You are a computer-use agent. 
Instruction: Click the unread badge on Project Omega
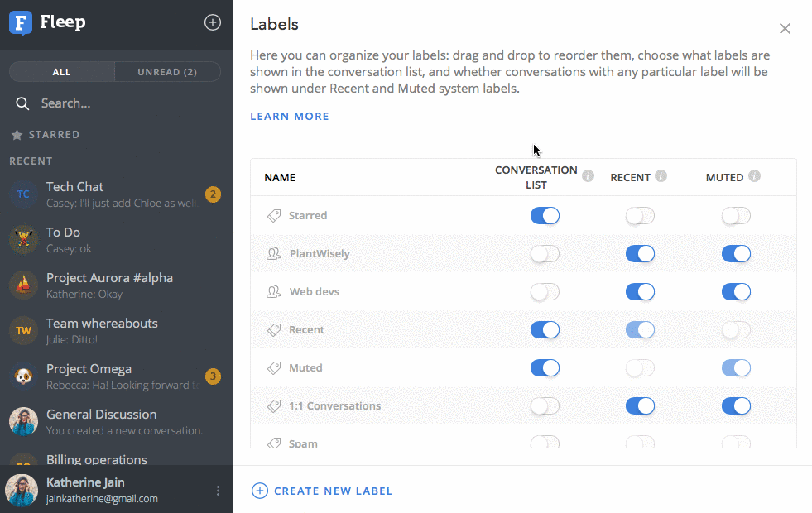tap(213, 376)
